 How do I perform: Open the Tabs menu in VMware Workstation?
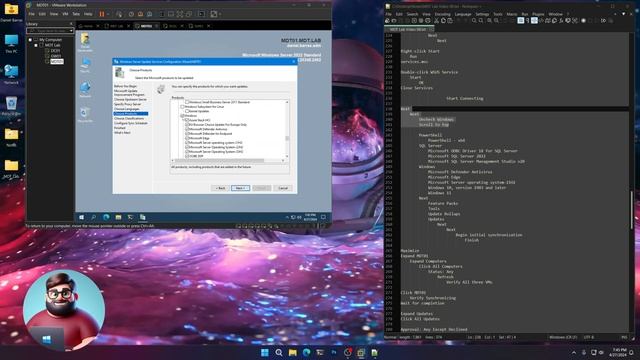[x=76, y=14]
